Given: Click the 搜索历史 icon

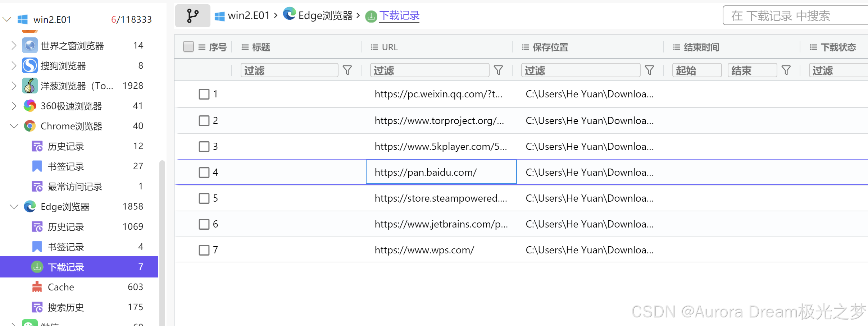Looking at the screenshot, I should 37,307.
